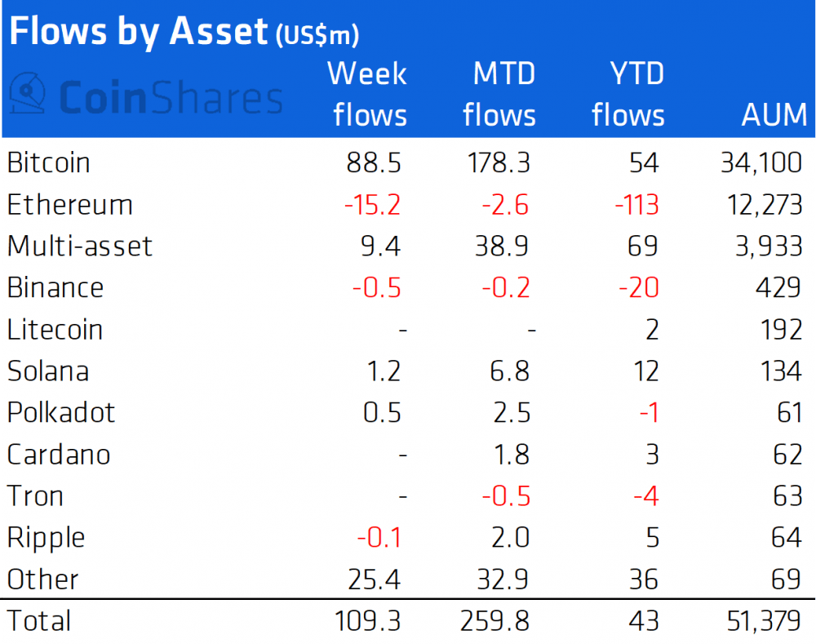Click the Cardano row label
This screenshot has height=644, width=816.
coord(59,454)
